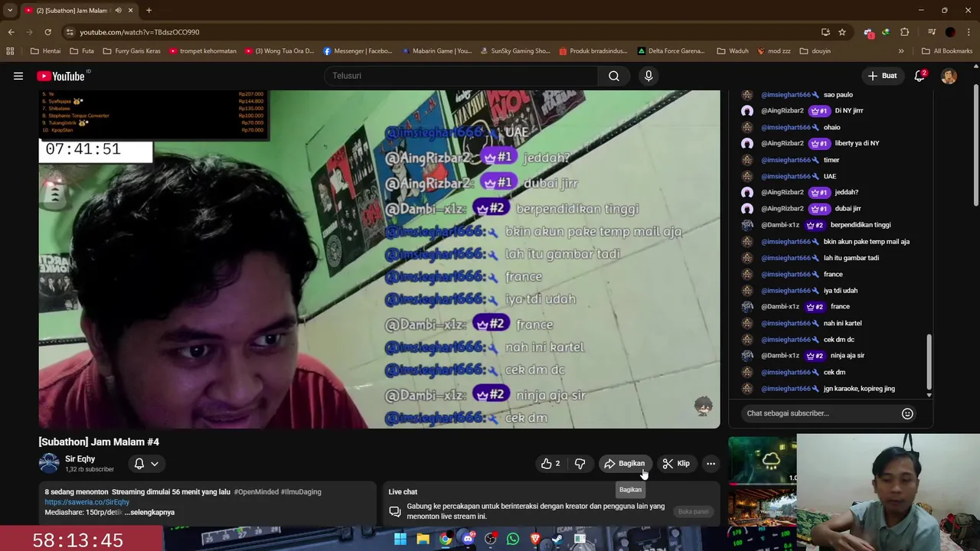Expand the channel notification preferences dropdown
The width and height of the screenshot is (980, 551).
pyautogui.click(x=147, y=464)
